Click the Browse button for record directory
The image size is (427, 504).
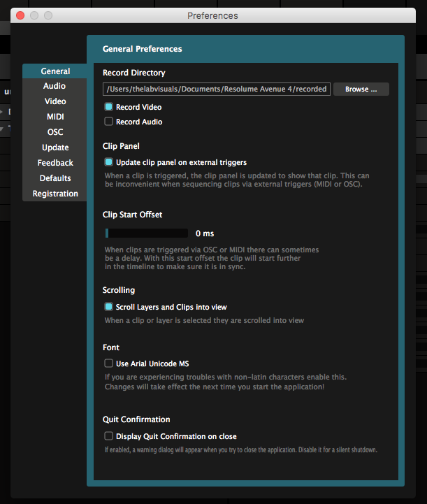(361, 89)
